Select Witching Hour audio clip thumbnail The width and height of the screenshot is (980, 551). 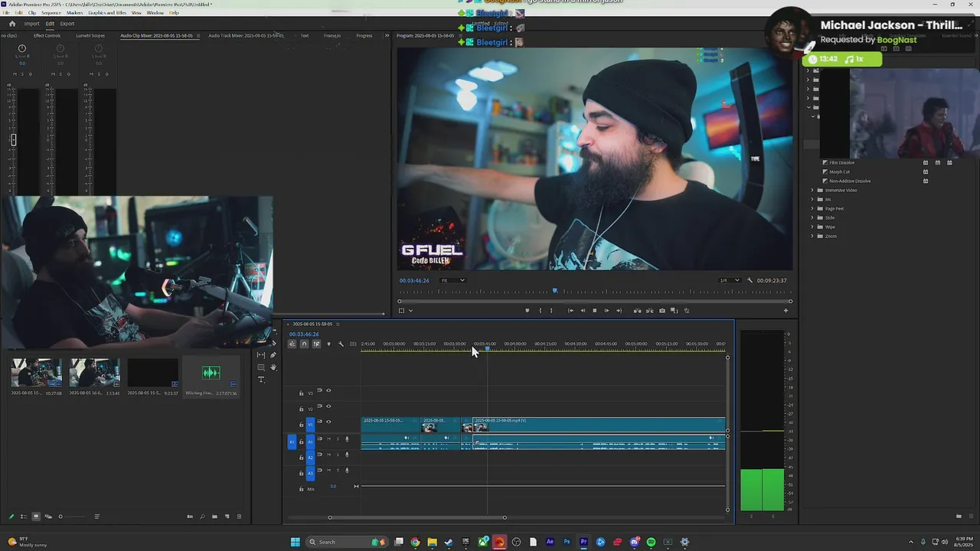tap(211, 373)
